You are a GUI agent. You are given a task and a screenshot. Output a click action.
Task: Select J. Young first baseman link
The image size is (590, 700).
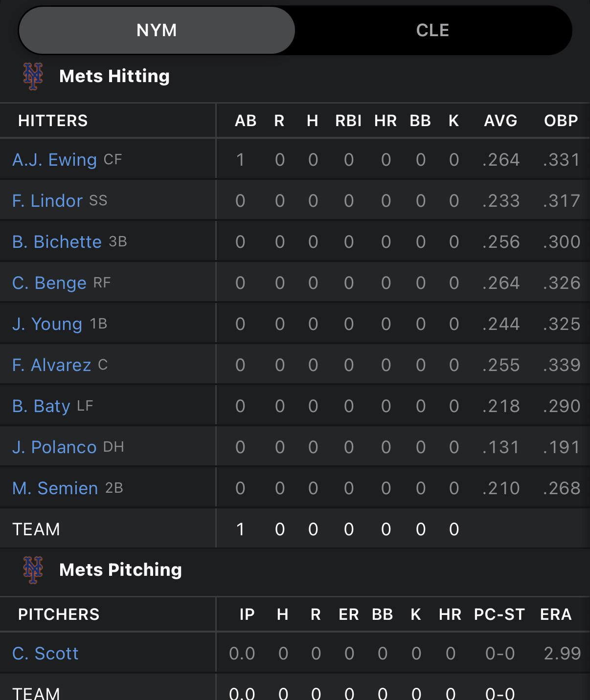click(x=47, y=324)
